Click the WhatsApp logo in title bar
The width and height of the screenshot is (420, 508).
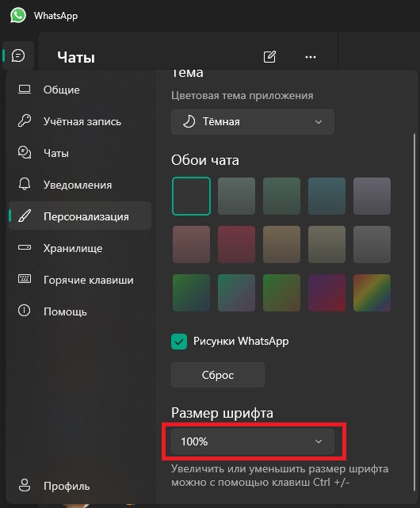[x=17, y=15]
